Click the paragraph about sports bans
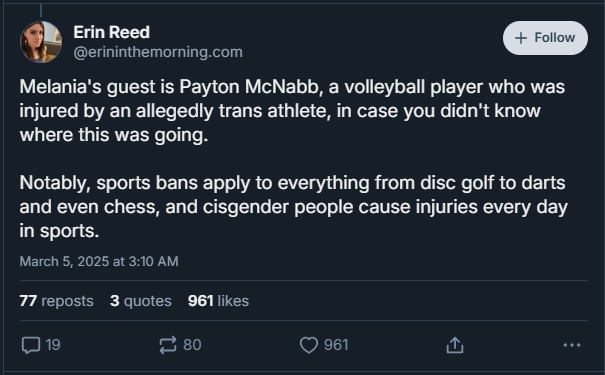This screenshot has height=375, width=605. (293, 207)
